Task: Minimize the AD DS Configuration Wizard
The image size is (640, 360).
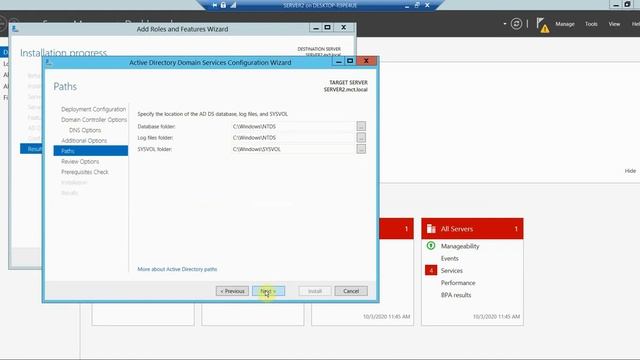Action: coord(338,61)
